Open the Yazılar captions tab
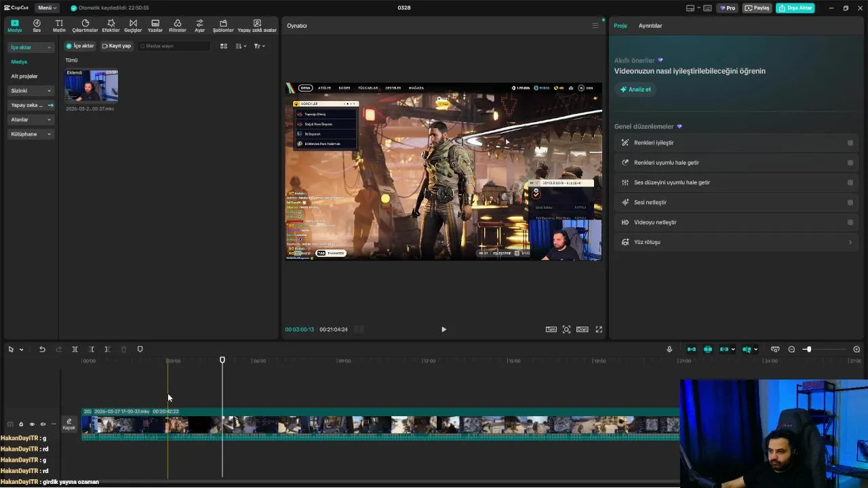The width and height of the screenshot is (868, 488). [x=155, y=26]
